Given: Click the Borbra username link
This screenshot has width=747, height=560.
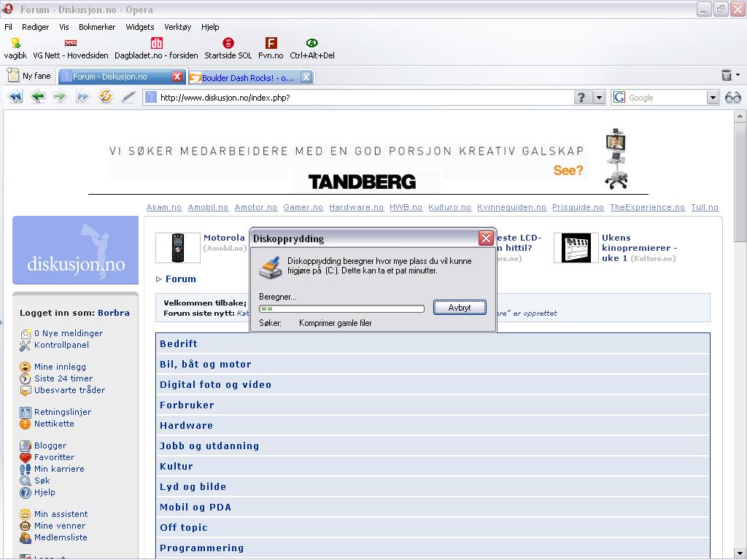Looking at the screenshot, I should click(x=113, y=314).
